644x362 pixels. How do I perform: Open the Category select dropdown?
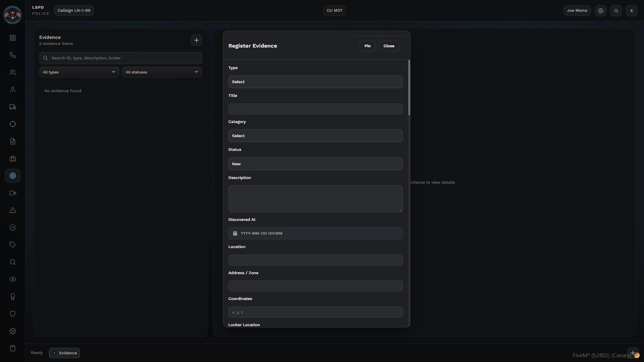coord(315,136)
